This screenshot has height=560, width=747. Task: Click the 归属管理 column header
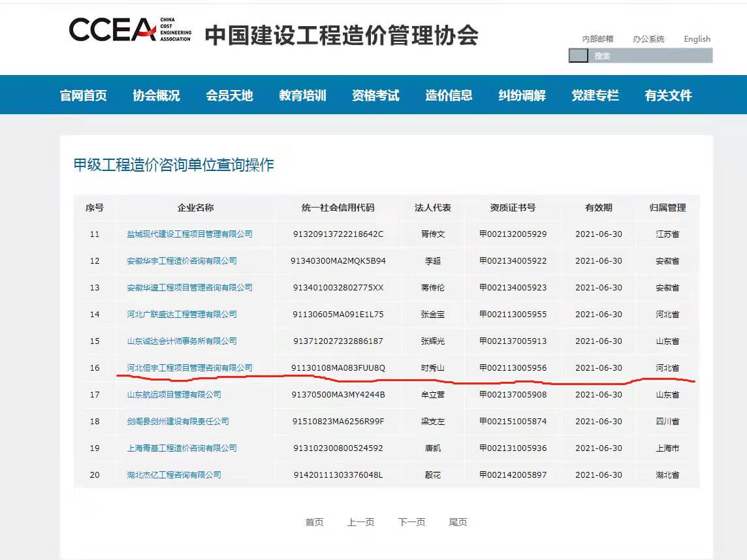pos(667,208)
